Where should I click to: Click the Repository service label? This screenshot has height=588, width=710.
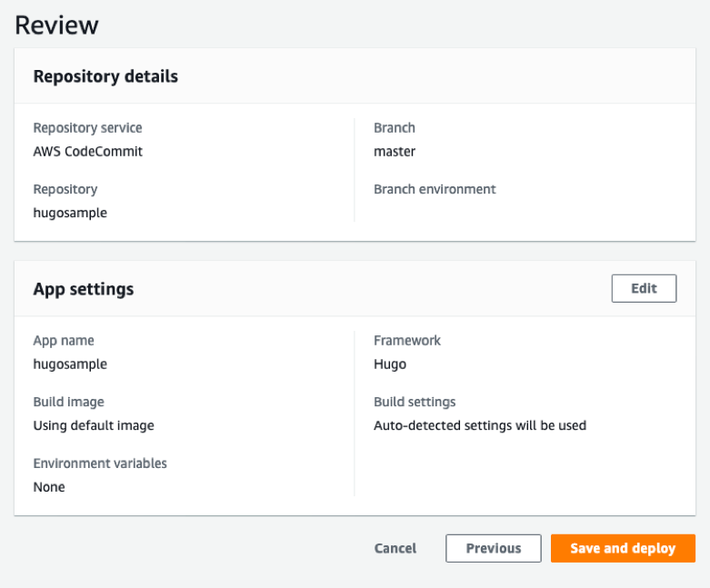87,128
